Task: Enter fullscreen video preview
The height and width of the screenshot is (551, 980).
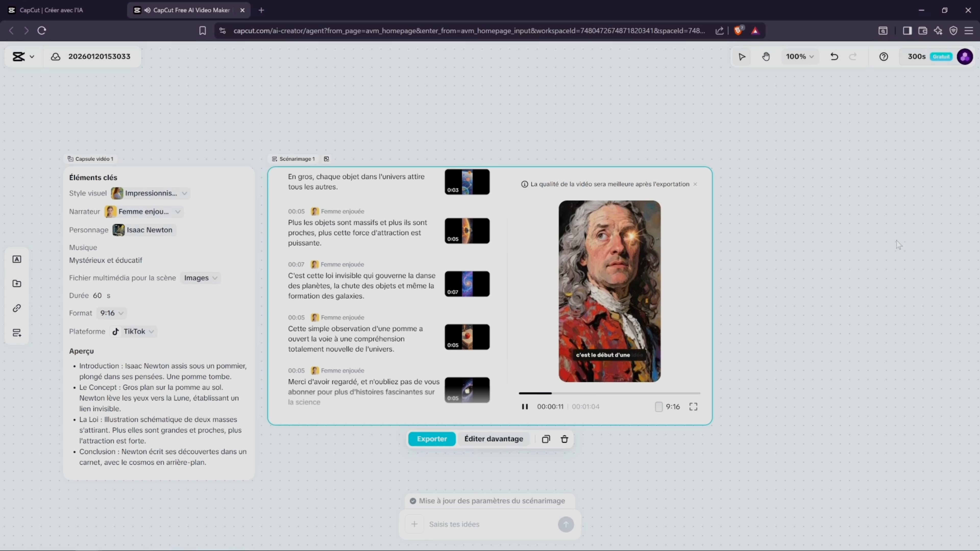Action: (693, 407)
